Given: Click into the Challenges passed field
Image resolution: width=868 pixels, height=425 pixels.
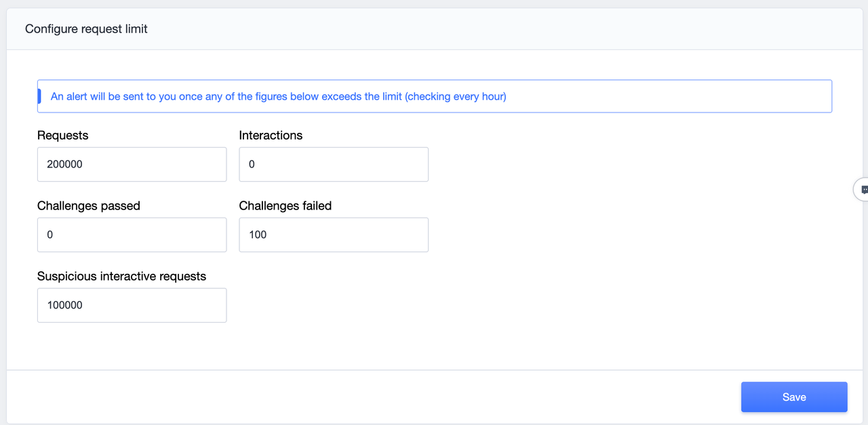Looking at the screenshot, I should (x=132, y=235).
